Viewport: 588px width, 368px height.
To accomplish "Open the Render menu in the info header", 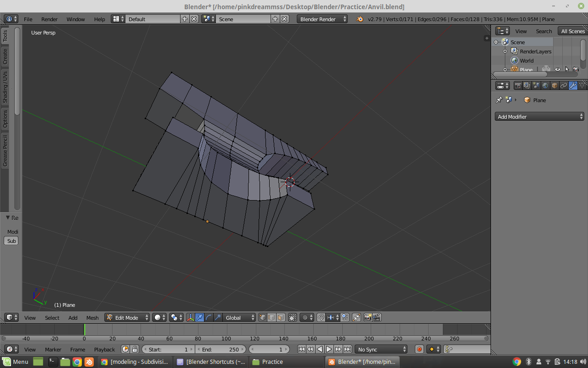I will (50, 19).
